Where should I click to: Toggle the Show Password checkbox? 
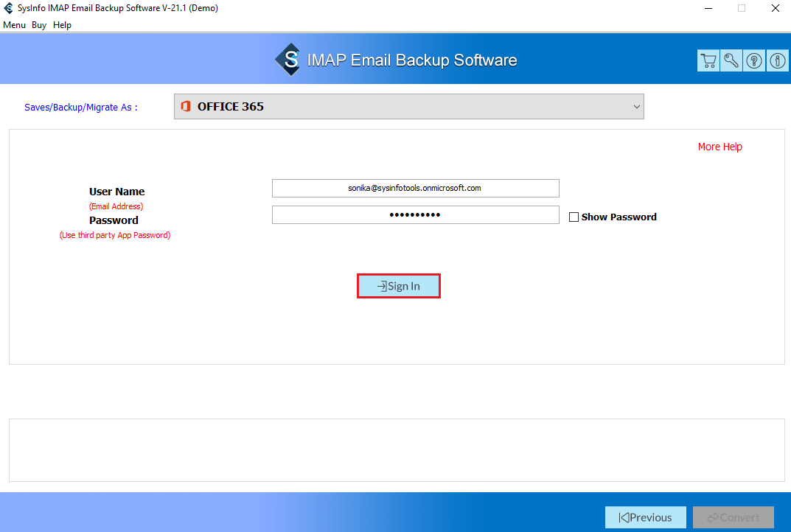point(574,217)
